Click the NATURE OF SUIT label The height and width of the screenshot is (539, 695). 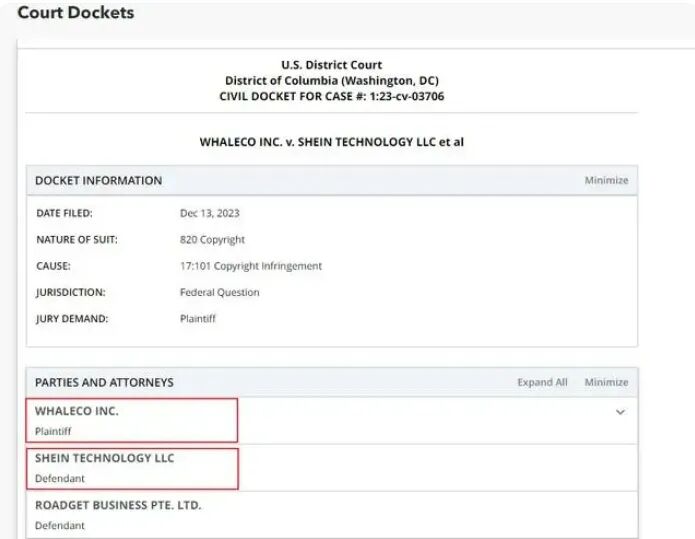pos(77,240)
